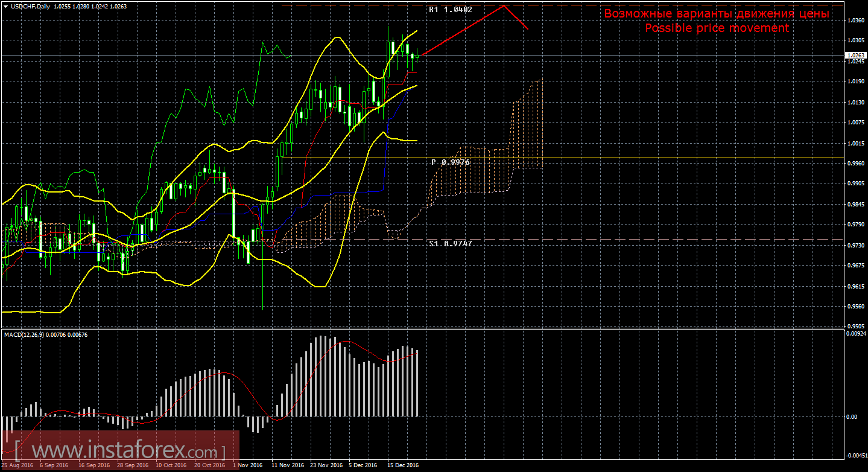Image resolution: width=868 pixels, height=472 pixels.
Task: Click the 0.9505 price axis label
Action: pos(855,326)
